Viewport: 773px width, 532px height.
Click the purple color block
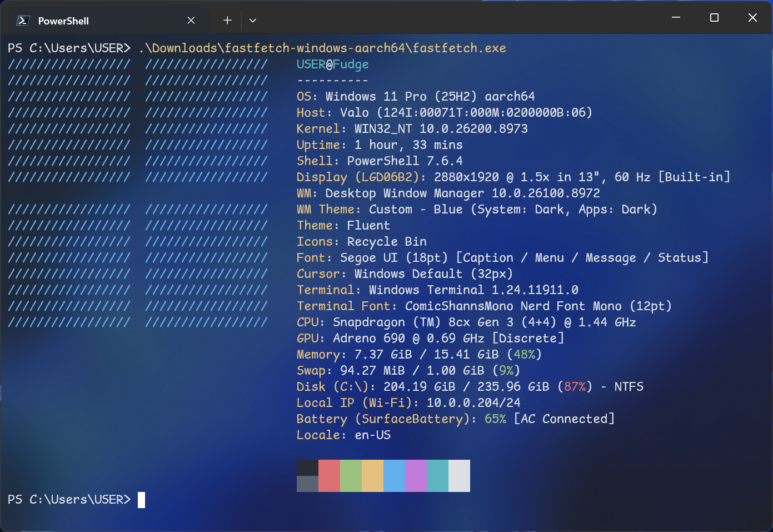[416, 476]
